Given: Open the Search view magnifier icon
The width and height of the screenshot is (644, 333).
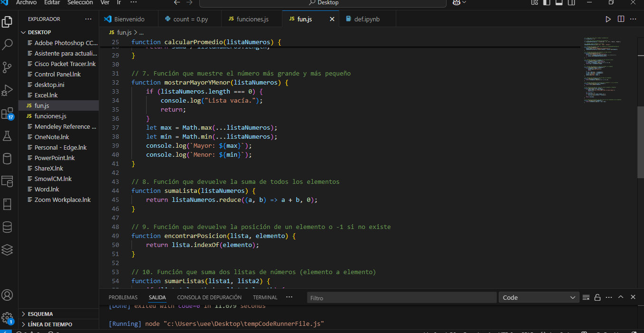Looking at the screenshot, I should pyautogui.click(x=7, y=45).
